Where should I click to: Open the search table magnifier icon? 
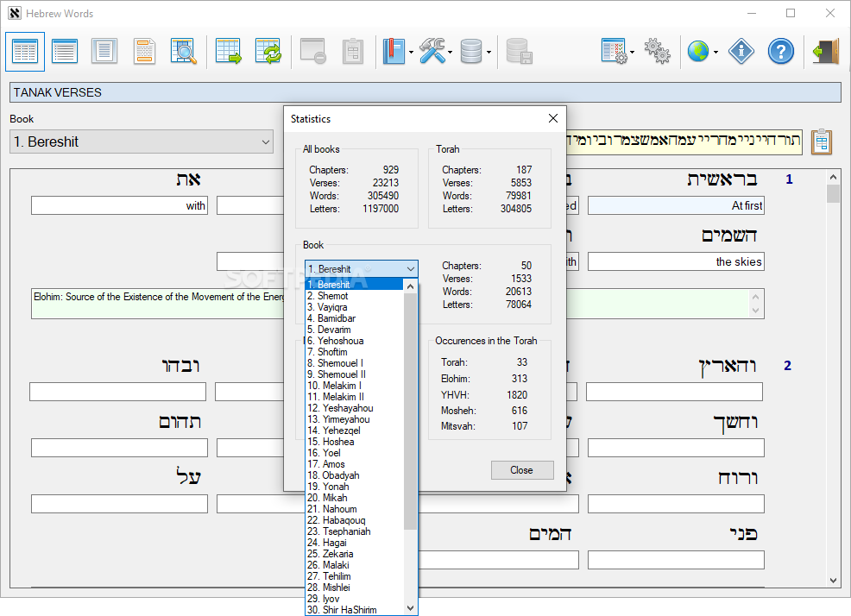click(184, 52)
